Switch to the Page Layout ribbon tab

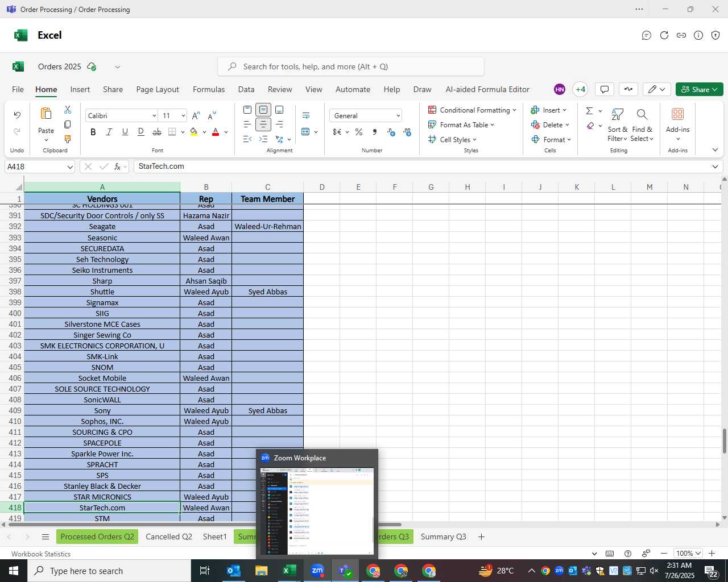tap(158, 89)
